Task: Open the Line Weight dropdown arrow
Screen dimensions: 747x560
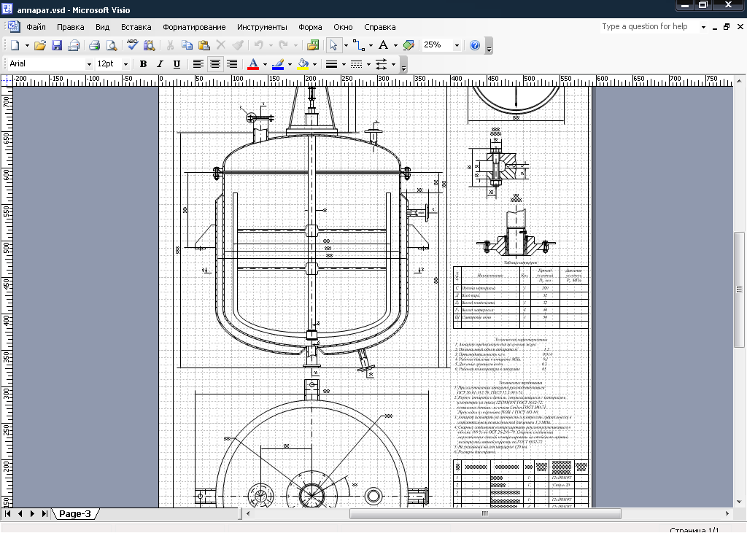Action: coord(344,64)
